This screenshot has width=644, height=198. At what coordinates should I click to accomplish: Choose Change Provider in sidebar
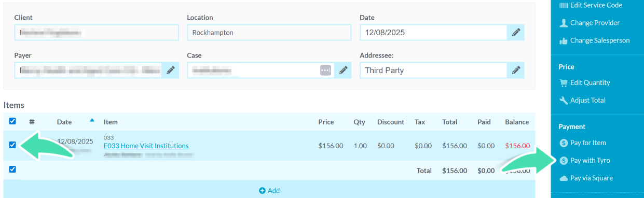(595, 23)
